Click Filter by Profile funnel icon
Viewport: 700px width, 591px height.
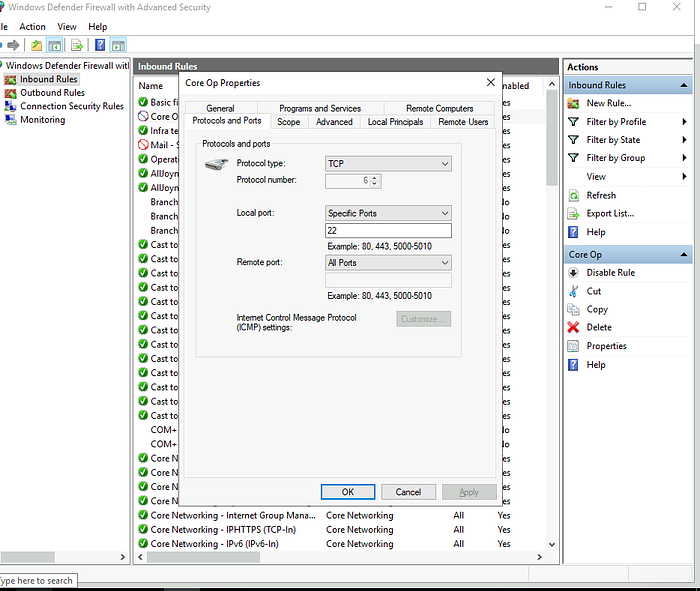pos(573,122)
